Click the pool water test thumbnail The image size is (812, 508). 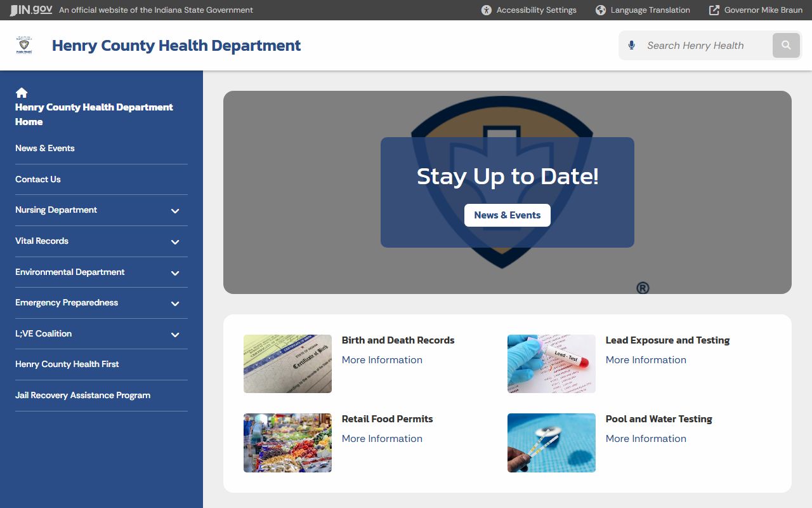coord(551,443)
